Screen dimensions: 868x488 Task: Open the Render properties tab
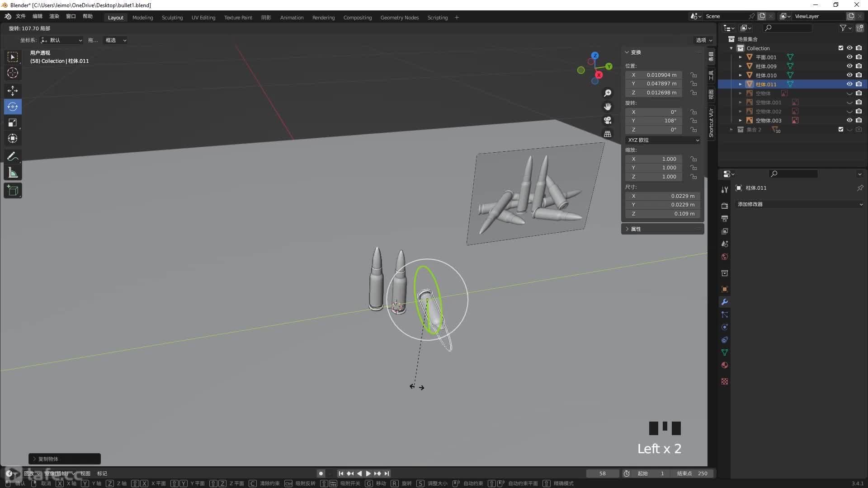click(725, 206)
